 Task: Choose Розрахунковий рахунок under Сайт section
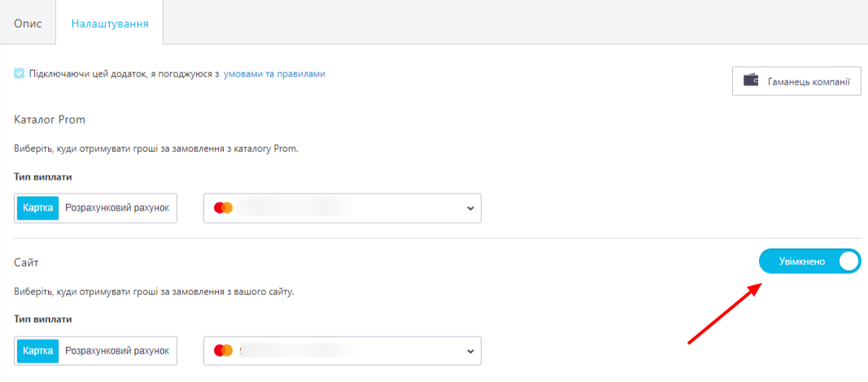click(x=117, y=350)
